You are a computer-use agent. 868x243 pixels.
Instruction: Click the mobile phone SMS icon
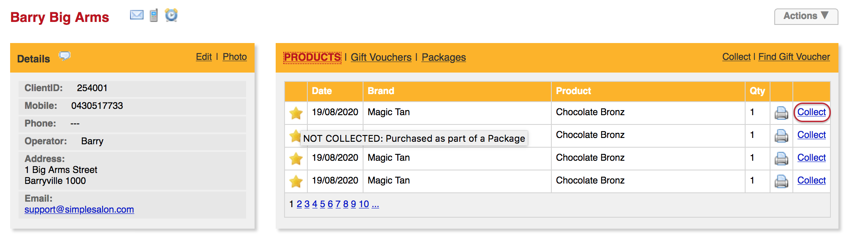[154, 15]
